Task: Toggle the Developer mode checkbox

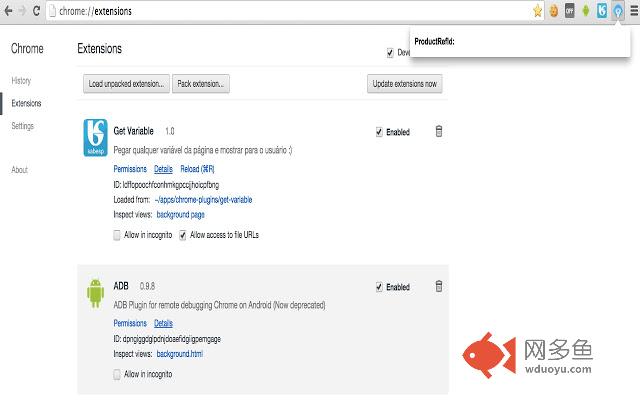Action: click(390, 53)
